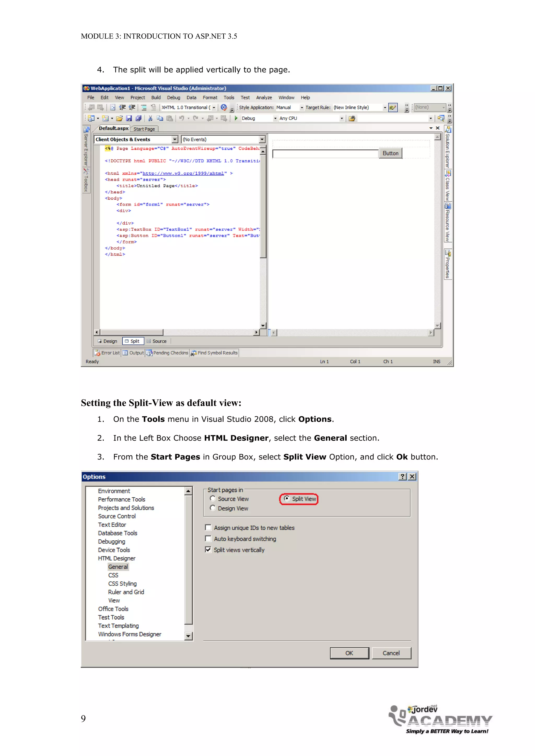This screenshot has height=756, width=535.
Task: Click the Add New Item icon
Action: click(105, 118)
